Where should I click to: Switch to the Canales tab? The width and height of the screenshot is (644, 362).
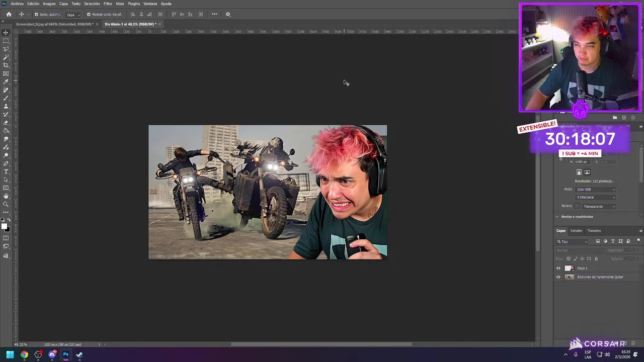click(x=576, y=231)
